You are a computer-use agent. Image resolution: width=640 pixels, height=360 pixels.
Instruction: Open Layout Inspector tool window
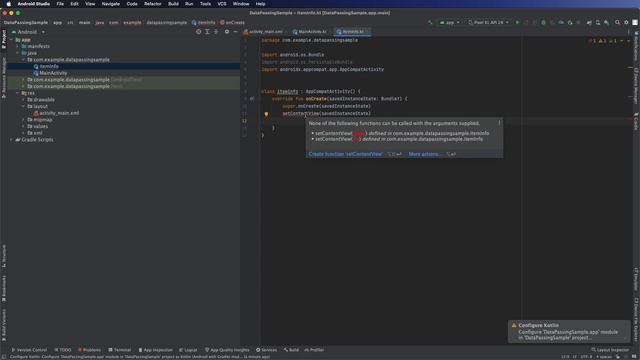pos(610,350)
